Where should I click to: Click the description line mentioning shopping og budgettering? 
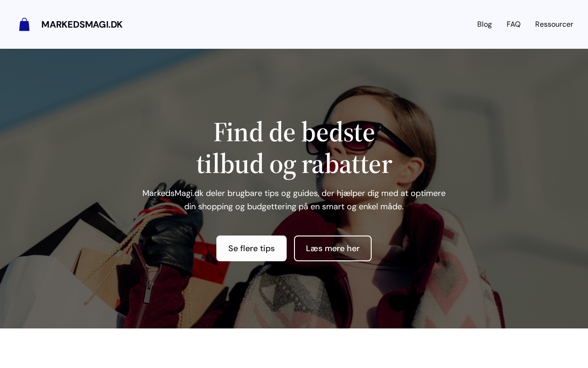294,207
